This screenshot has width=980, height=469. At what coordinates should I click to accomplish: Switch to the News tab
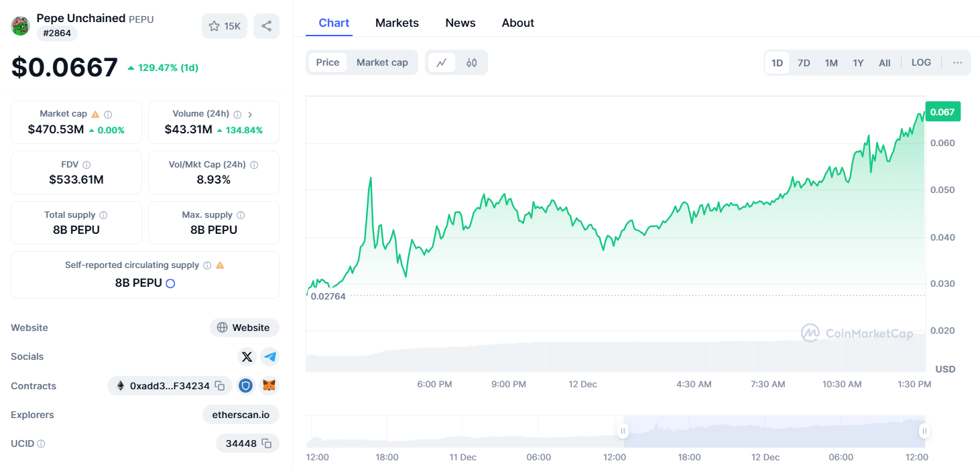461,23
